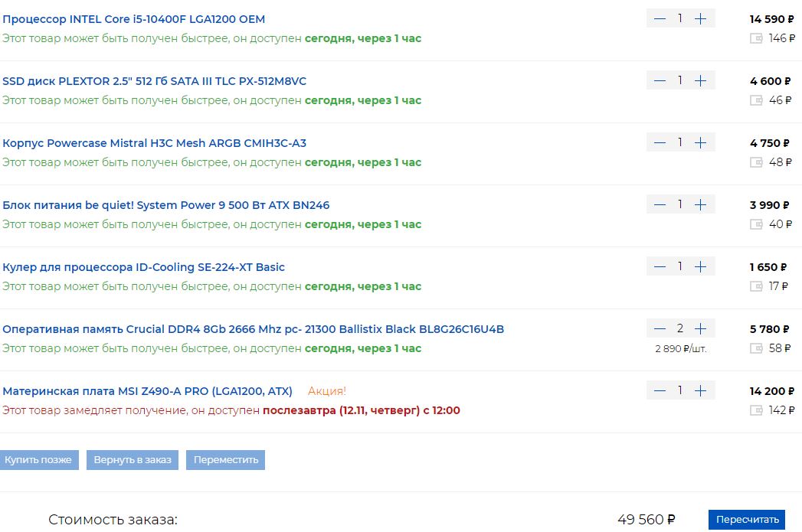Increase quantity of ID-Cooling SE-224-XT cooler
Viewport: 802px width, 532px height.
point(700,267)
